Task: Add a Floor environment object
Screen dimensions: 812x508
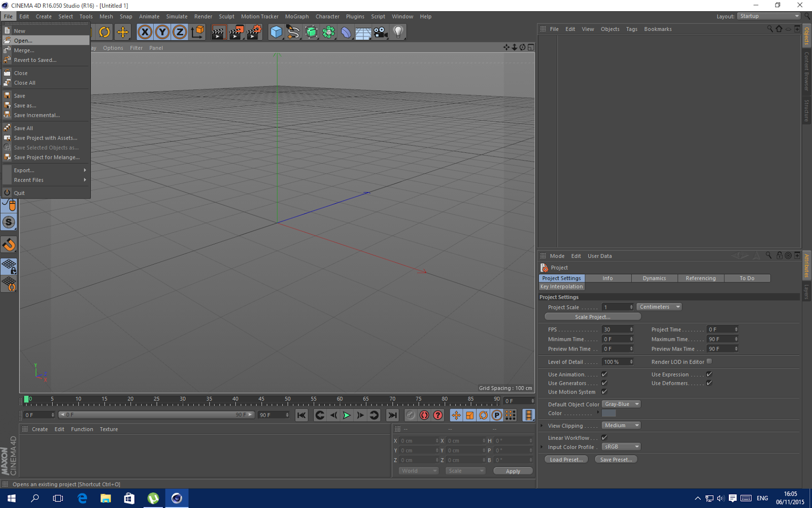Action: coord(363,32)
